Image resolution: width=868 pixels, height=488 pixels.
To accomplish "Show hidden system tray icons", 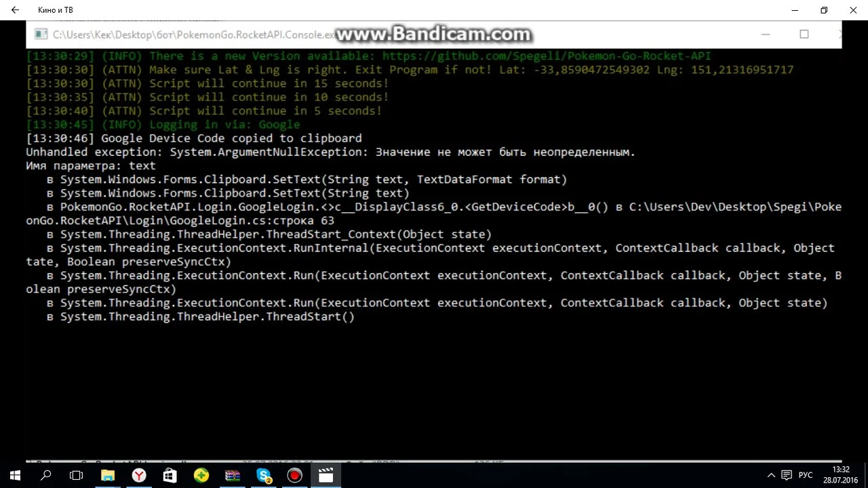I will click(x=771, y=475).
